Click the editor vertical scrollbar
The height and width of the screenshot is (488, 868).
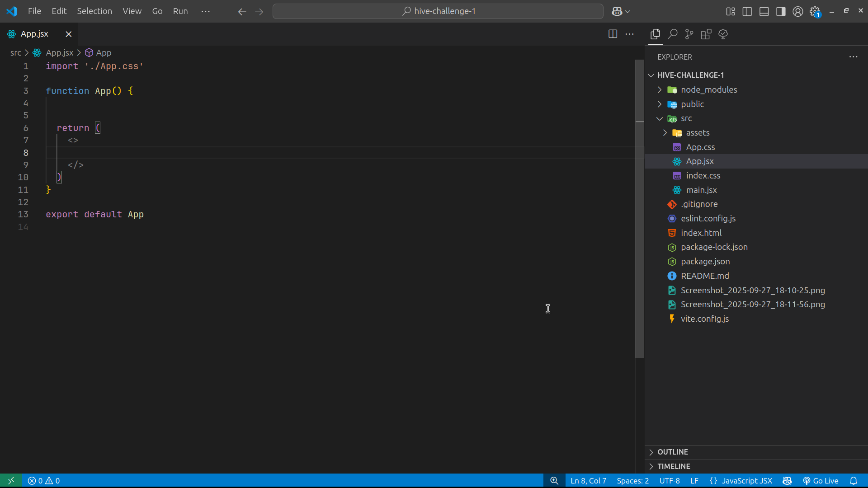639,208
